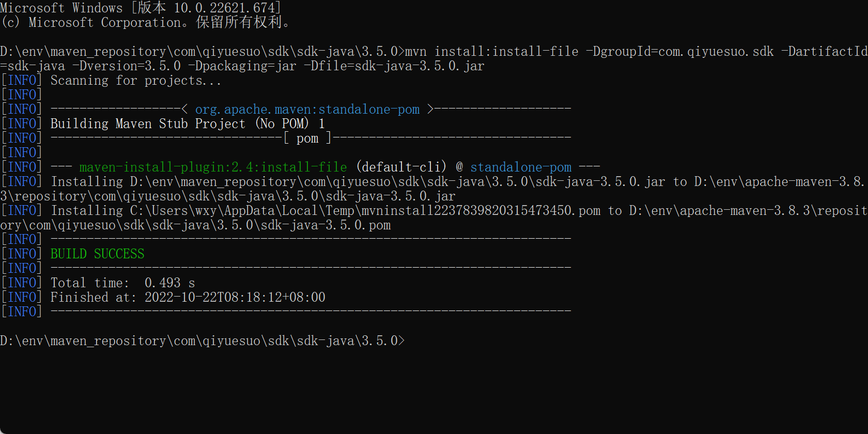This screenshot has width=868, height=434.
Task: Click '(default-cli)' text
Action: click(x=401, y=167)
